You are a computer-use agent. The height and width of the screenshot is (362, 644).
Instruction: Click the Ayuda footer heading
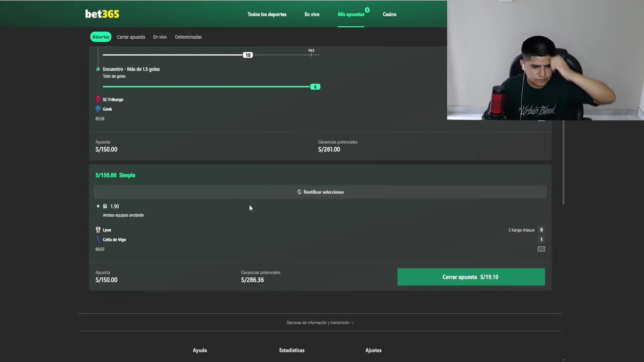click(x=200, y=350)
